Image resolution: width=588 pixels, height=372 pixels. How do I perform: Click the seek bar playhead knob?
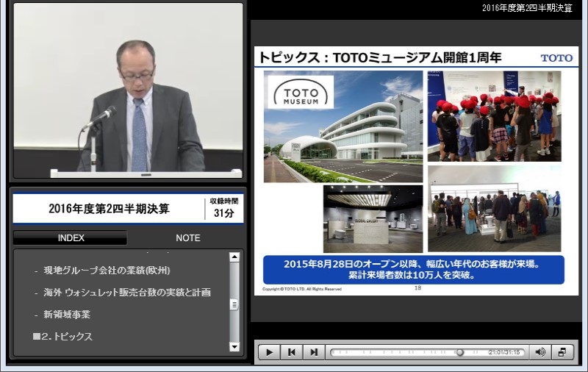[x=460, y=352]
